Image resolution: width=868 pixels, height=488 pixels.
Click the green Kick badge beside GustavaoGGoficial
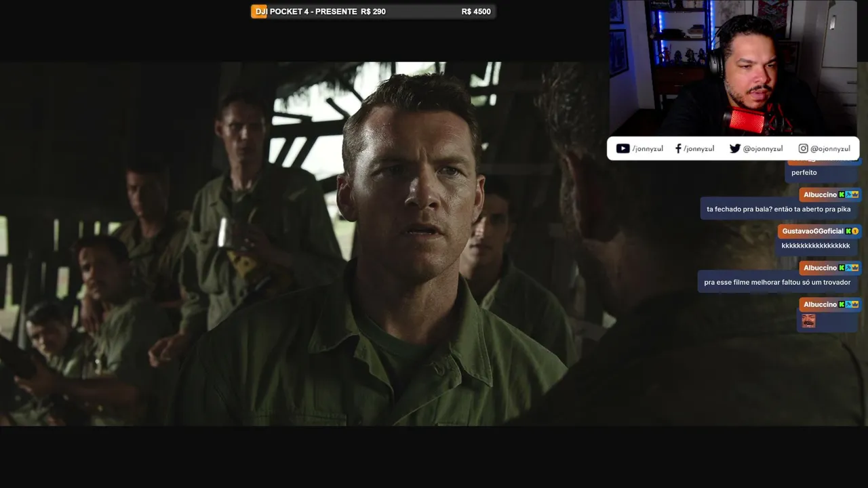tap(848, 231)
